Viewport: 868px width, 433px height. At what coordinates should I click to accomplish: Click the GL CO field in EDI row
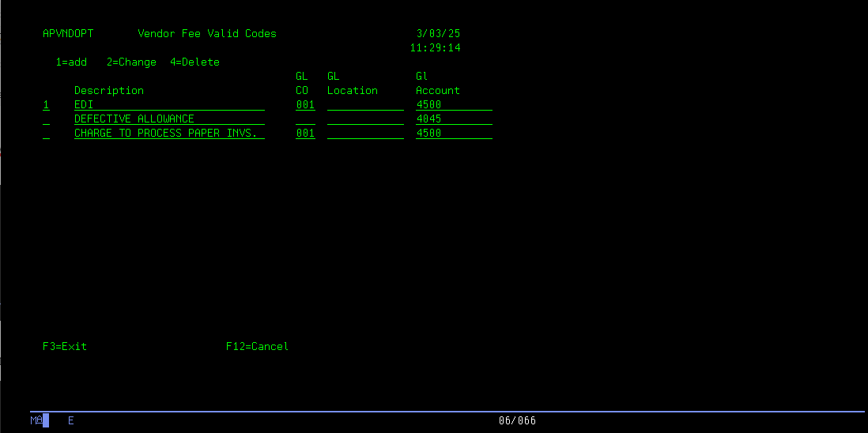click(305, 105)
